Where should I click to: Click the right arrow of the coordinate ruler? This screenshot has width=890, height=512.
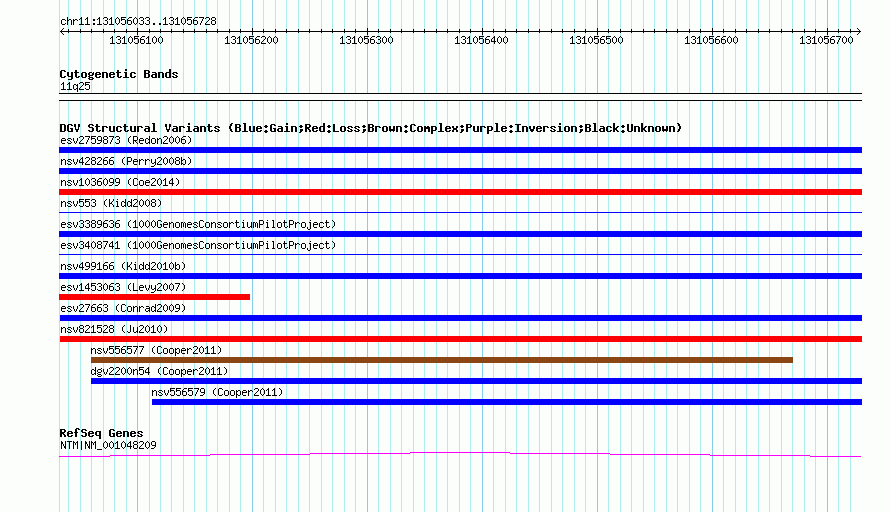point(859,32)
